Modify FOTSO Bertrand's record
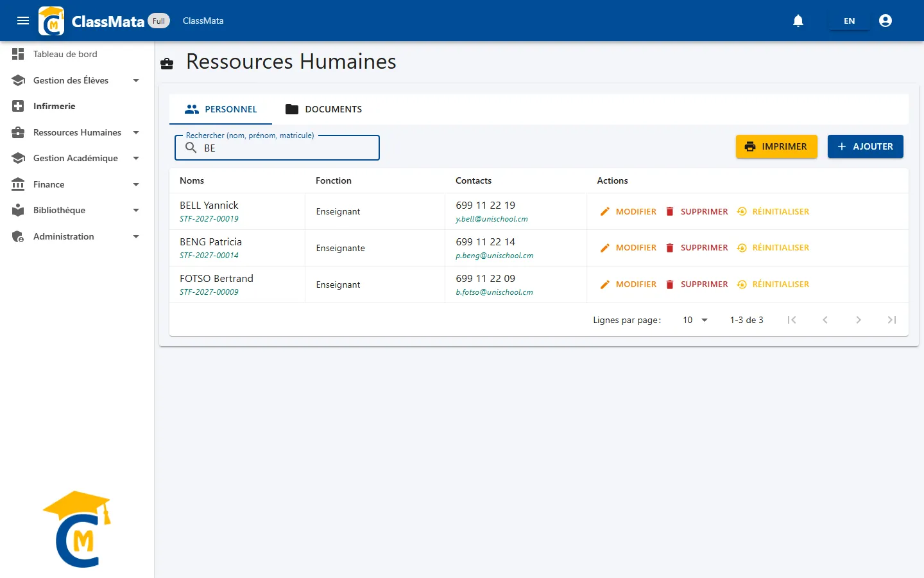Screen dimensions: 924x578 click(x=628, y=285)
